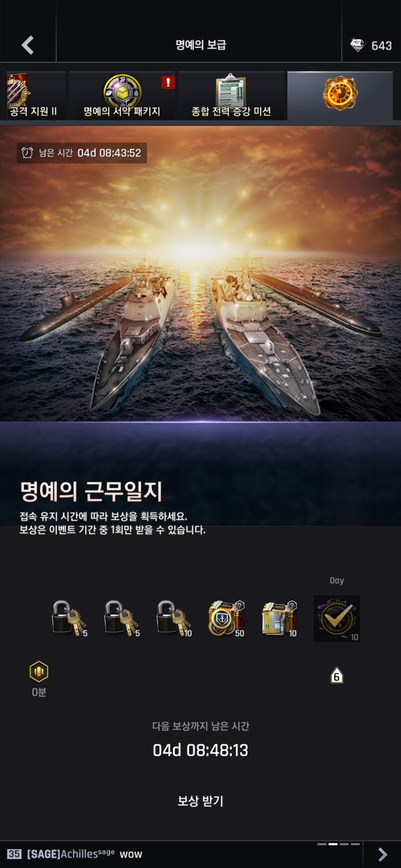Select the lock and keys reward x10
401x868 pixels.
pos(174,618)
